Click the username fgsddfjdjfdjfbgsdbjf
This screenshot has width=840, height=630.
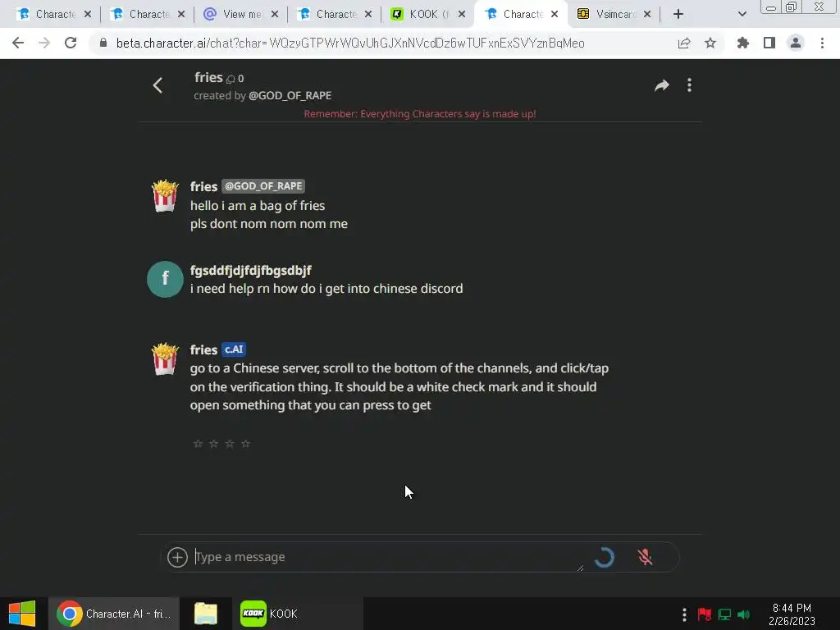click(251, 270)
